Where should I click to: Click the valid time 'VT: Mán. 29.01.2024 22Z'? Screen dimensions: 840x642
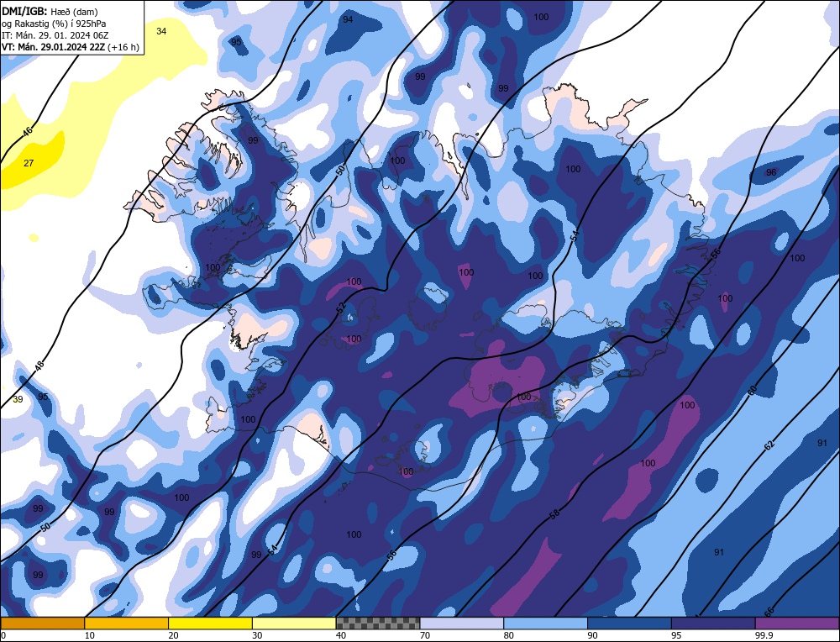pyautogui.click(x=54, y=47)
